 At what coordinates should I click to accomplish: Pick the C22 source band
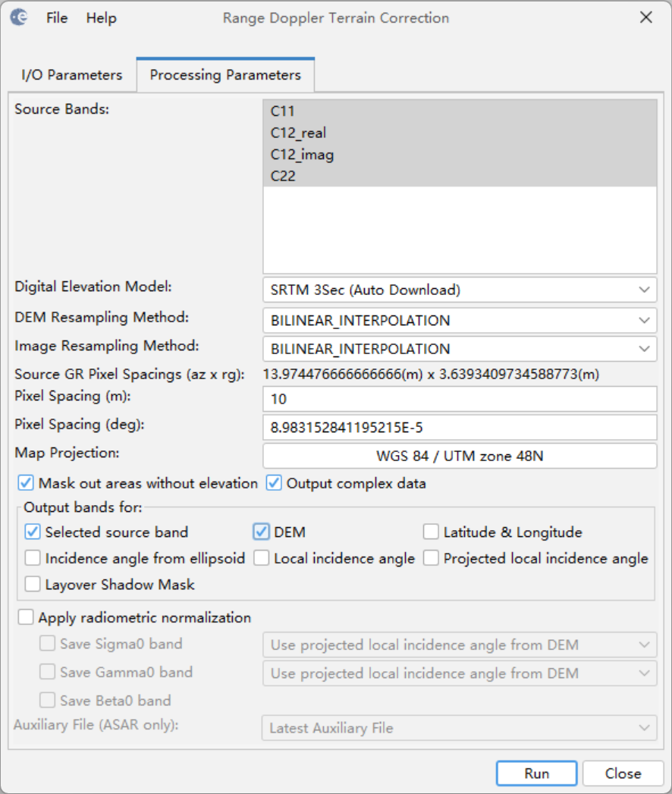(x=283, y=176)
